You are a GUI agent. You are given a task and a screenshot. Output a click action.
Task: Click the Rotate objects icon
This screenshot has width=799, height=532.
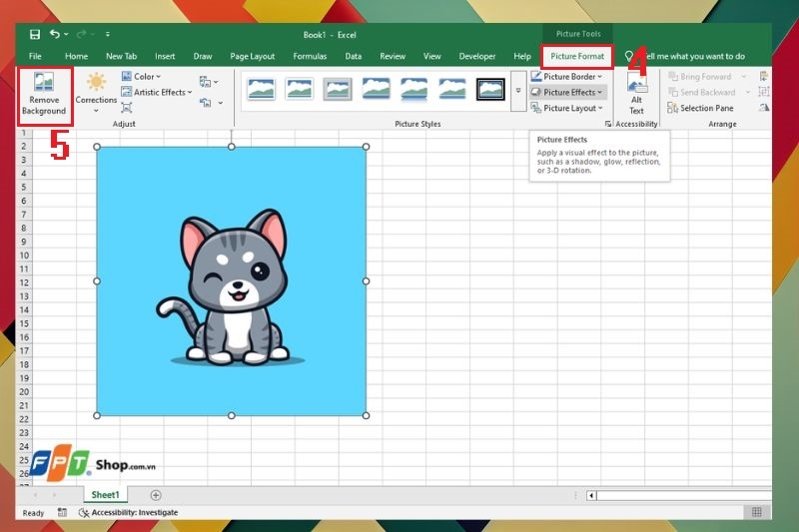pyautogui.click(x=764, y=108)
